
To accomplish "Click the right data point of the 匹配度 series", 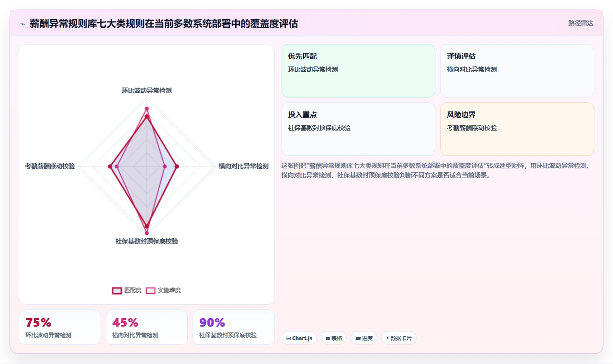I will coord(177,166).
